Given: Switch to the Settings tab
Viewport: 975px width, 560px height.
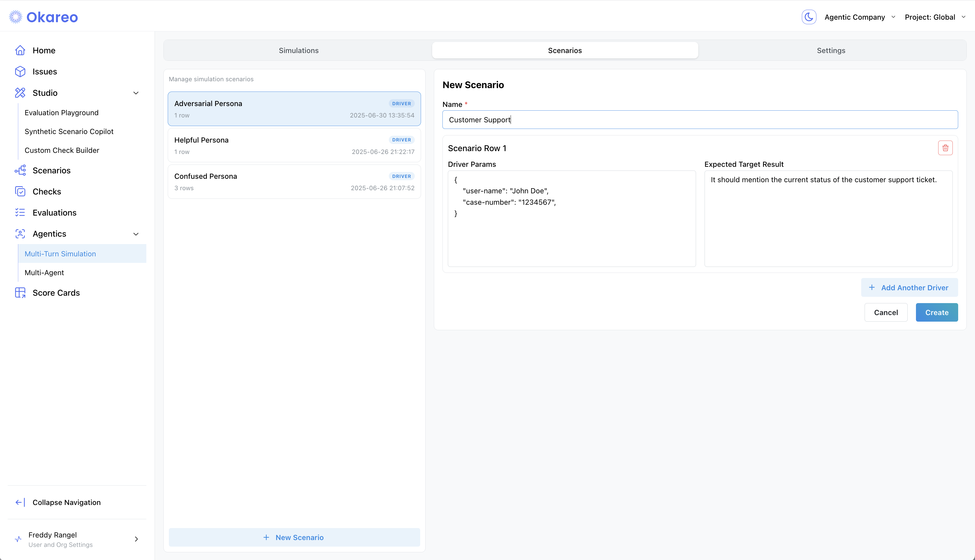Looking at the screenshot, I should [831, 50].
